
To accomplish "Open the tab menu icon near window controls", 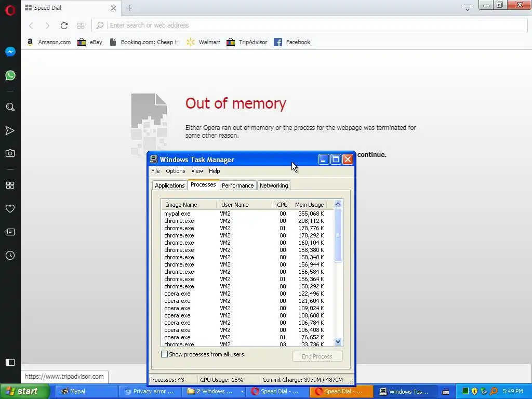I will [468, 7].
